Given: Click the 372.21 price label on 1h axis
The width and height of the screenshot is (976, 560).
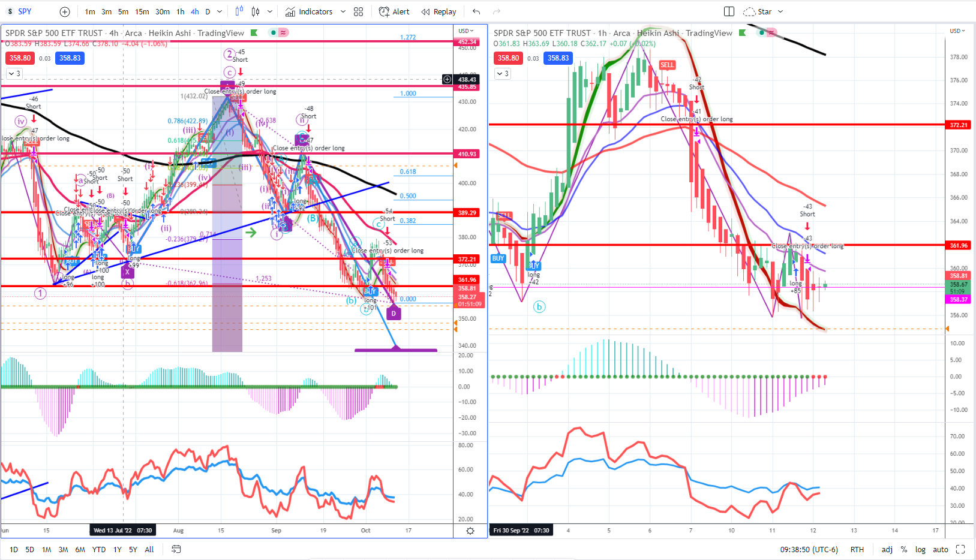Looking at the screenshot, I should click(x=959, y=125).
